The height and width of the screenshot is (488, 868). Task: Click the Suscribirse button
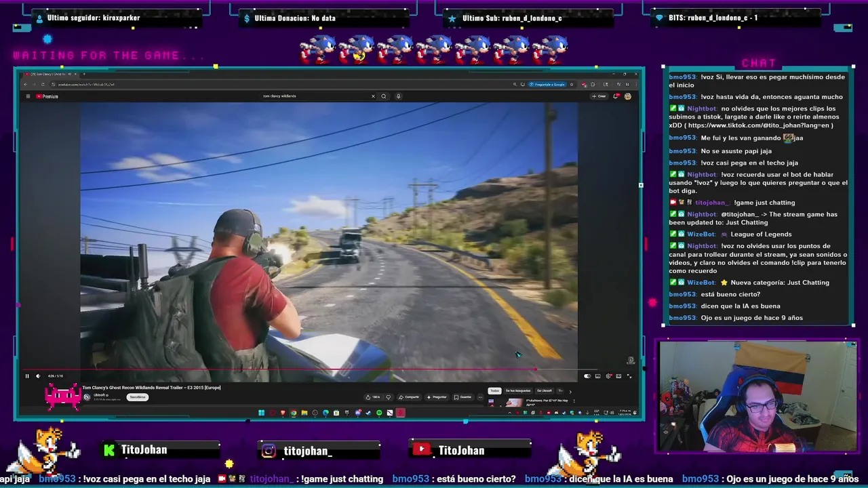point(138,397)
